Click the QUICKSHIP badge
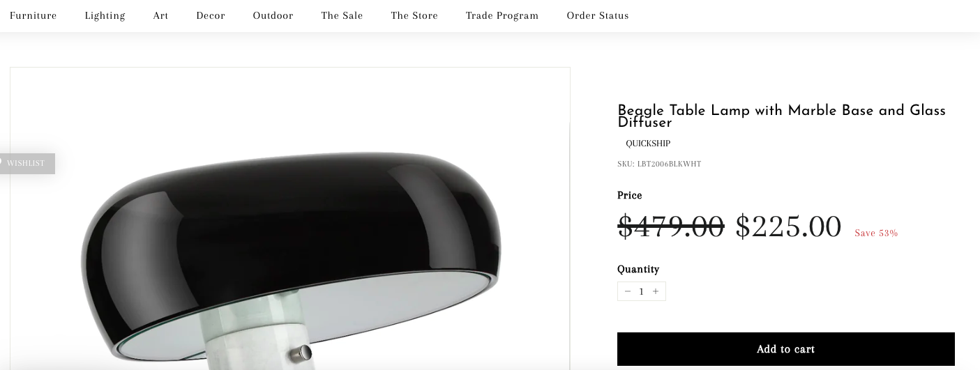980x370 pixels. pos(648,144)
